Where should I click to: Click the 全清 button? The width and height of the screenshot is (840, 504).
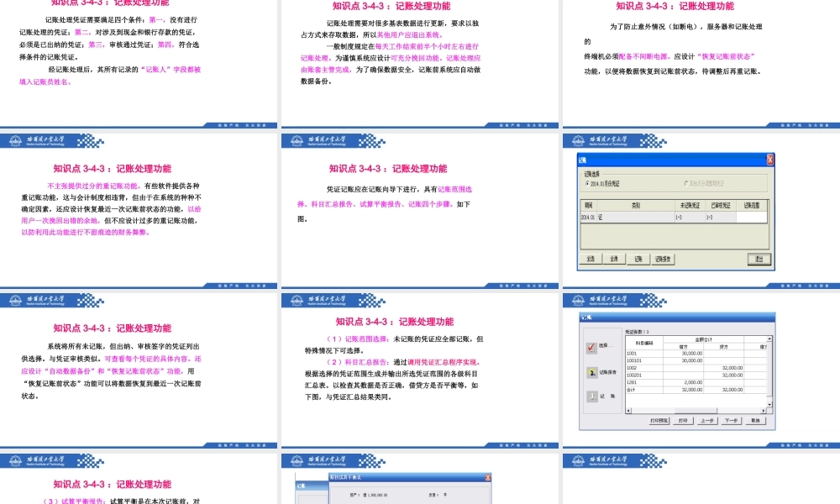pyautogui.click(x=614, y=258)
